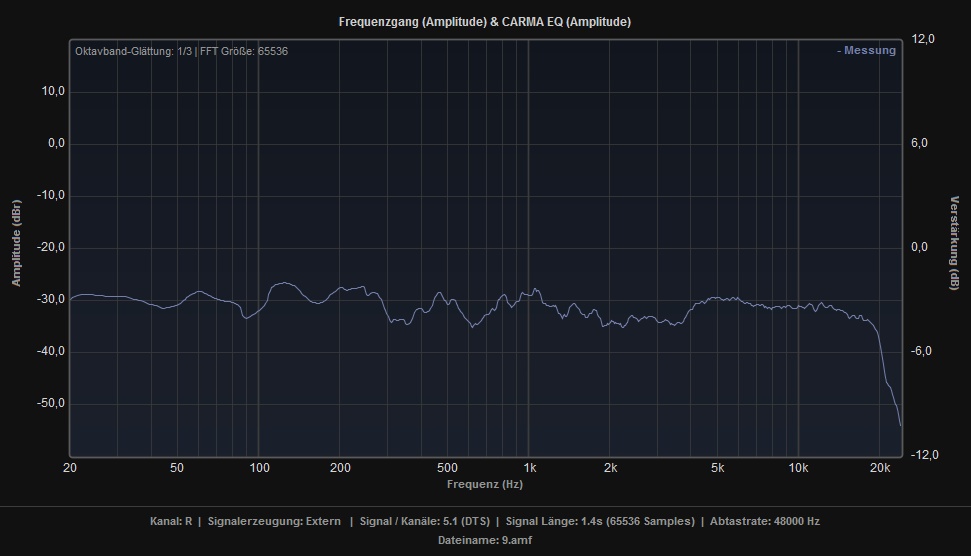Click the 10k frequency tick label
971x556 pixels.
[798, 468]
